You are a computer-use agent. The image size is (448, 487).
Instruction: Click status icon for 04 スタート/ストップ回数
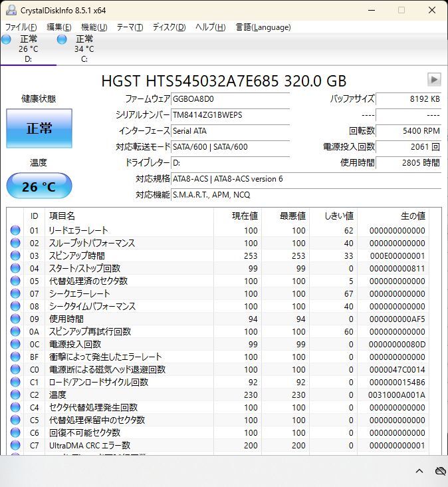pos(15,268)
